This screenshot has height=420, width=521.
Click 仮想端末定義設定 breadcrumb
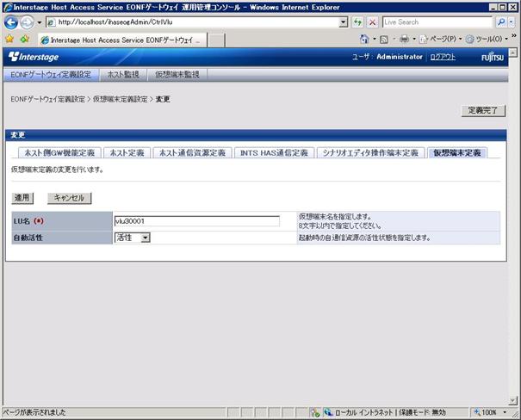coord(121,99)
